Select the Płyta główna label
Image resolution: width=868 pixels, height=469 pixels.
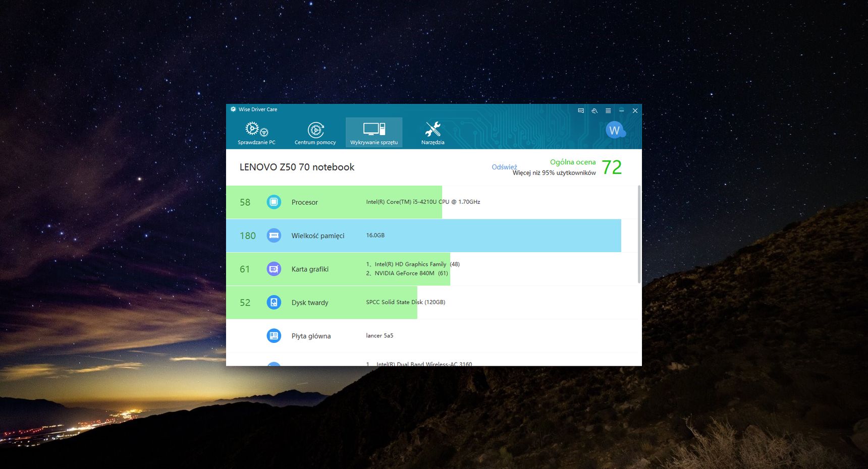pos(311,336)
